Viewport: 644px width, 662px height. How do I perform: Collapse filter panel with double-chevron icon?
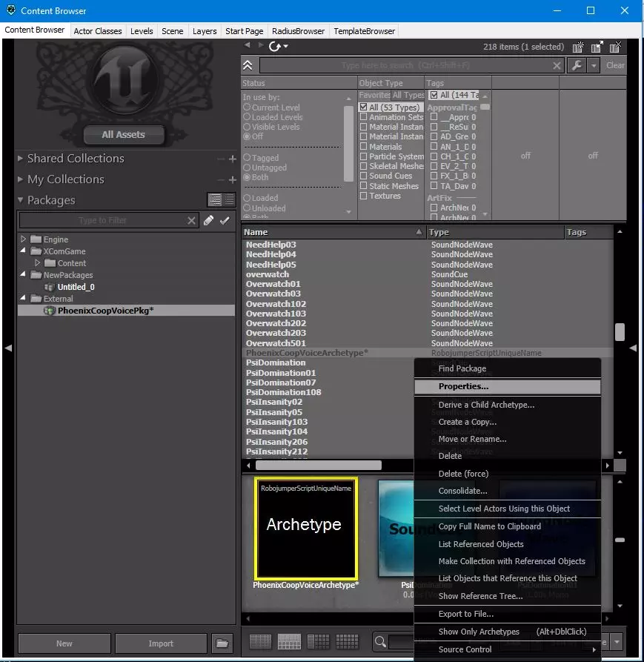click(248, 65)
